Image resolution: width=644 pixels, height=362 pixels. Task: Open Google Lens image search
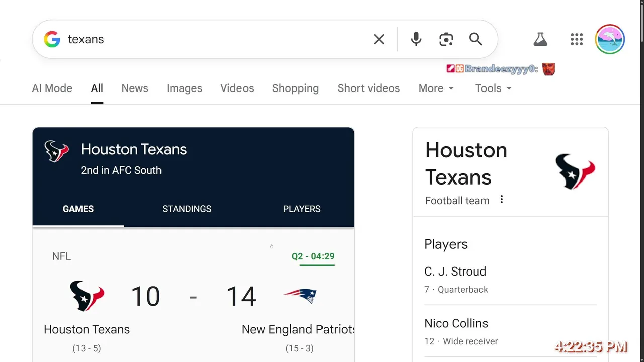tap(446, 39)
